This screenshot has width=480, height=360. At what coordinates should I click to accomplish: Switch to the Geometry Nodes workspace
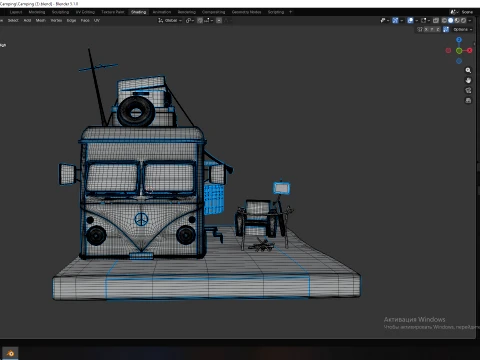coord(246,12)
